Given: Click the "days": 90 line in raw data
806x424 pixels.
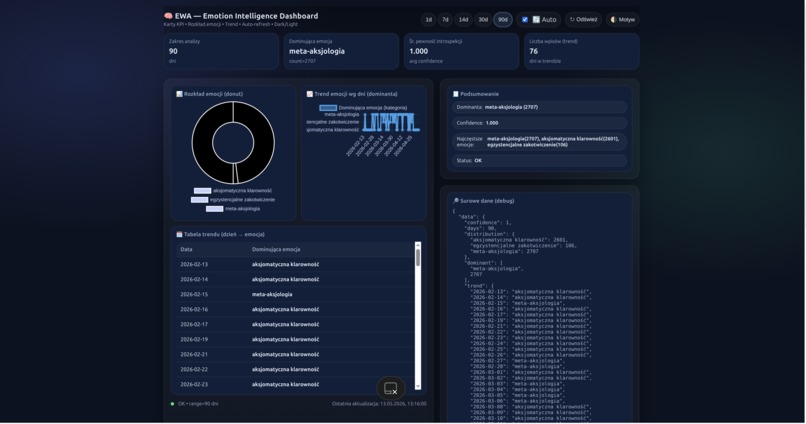Looking at the screenshot, I should 481,229.
